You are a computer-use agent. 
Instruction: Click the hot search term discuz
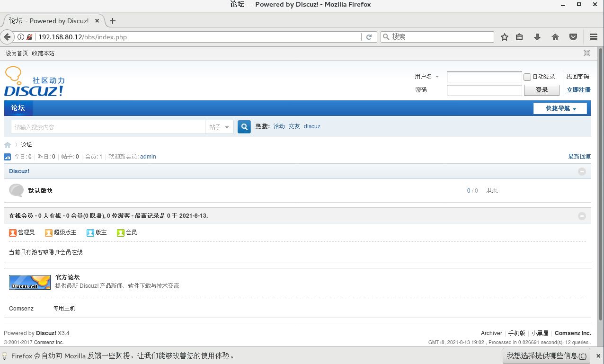312,126
